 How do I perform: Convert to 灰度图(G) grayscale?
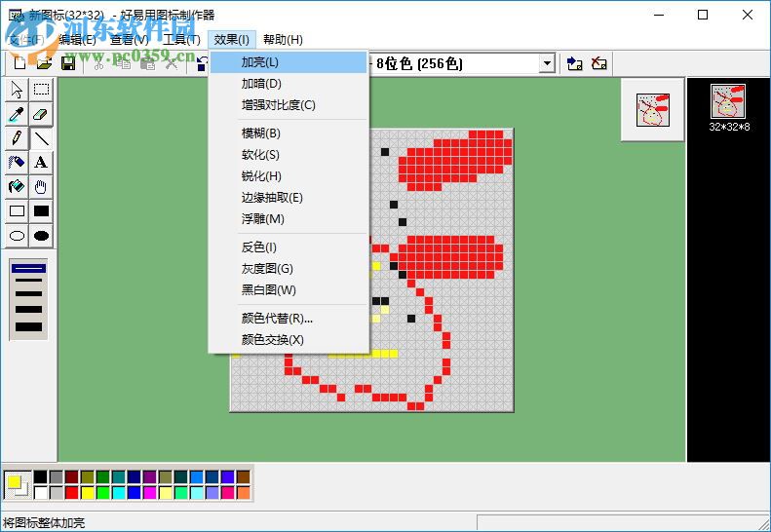[x=289, y=269]
